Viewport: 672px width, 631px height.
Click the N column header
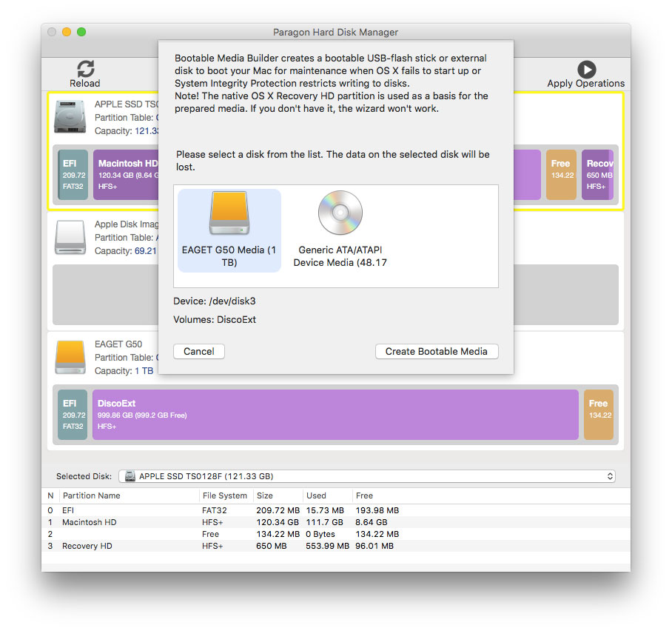(50, 495)
